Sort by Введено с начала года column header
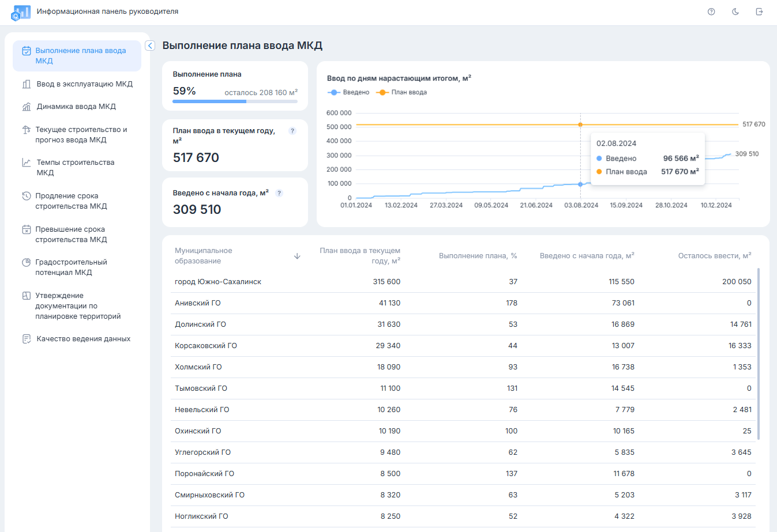The width and height of the screenshot is (777, 532). [x=587, y=256]
